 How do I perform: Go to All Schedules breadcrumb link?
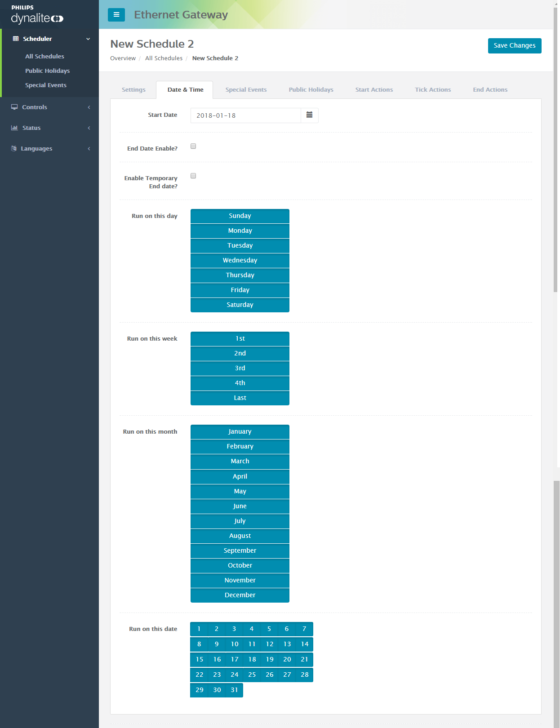click(164, 58)
